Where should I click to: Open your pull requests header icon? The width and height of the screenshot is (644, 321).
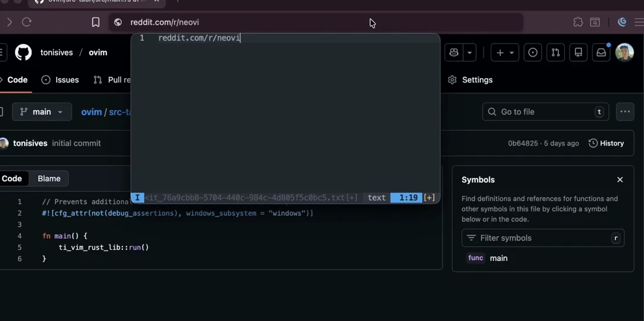tap(556, 53)
